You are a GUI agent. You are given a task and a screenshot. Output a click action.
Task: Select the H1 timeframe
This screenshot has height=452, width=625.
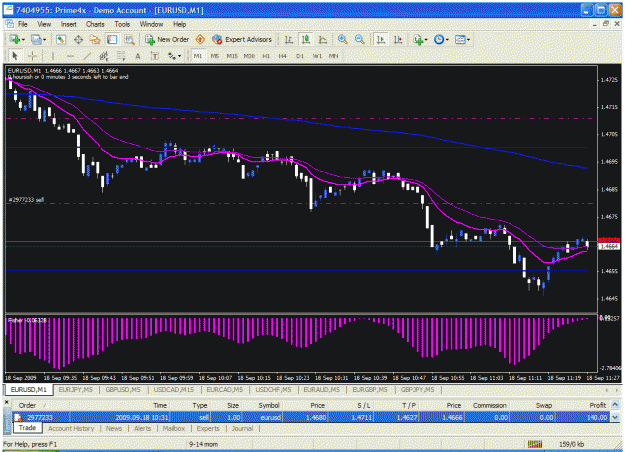(266, 56)
